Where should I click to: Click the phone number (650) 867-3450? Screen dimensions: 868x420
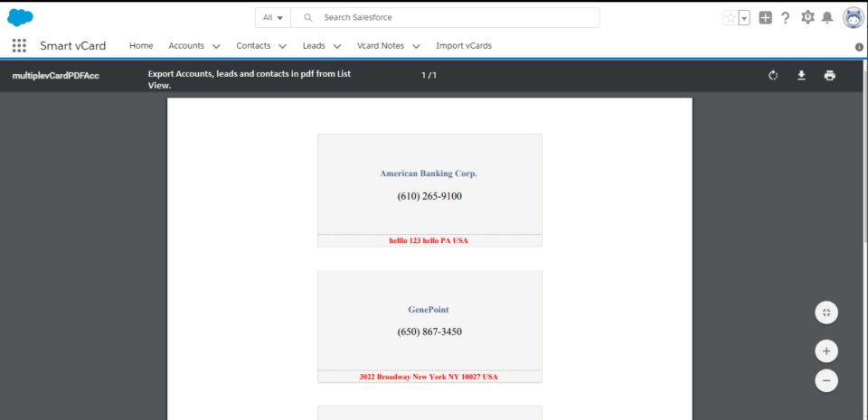pos(429,332)
